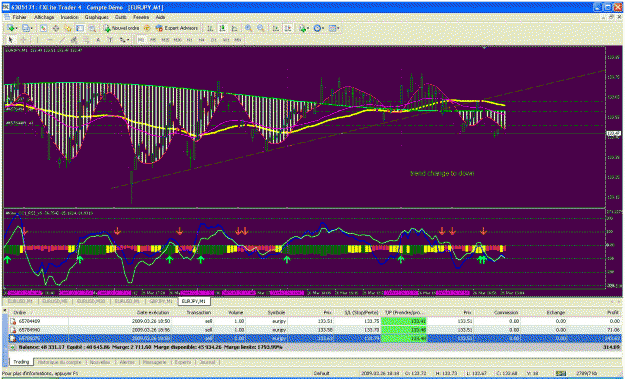Open the New Chart toolbar icon
Image resolution: width=625 pixels, height=379 pixels.
10,28
